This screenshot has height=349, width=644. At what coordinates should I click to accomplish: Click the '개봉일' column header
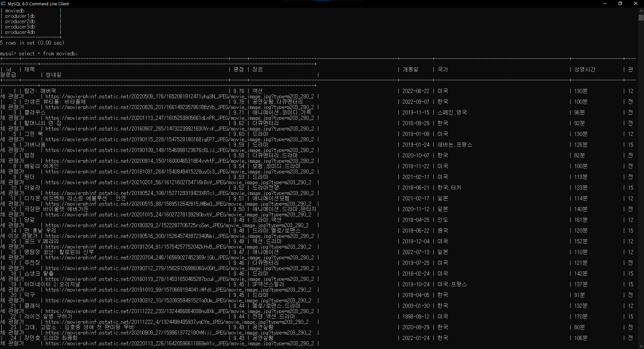pyautogui.click(x=411, y=69)
